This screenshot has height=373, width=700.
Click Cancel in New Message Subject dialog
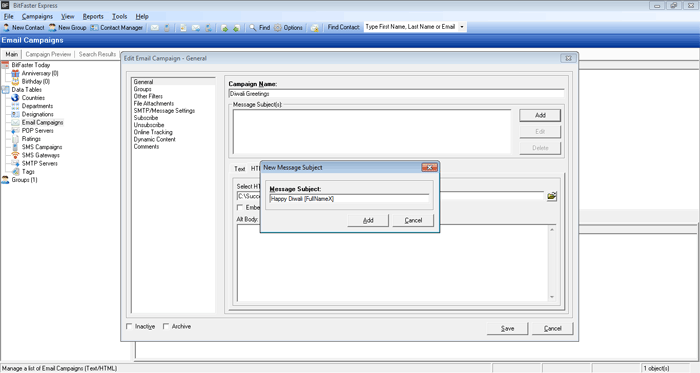413,220
